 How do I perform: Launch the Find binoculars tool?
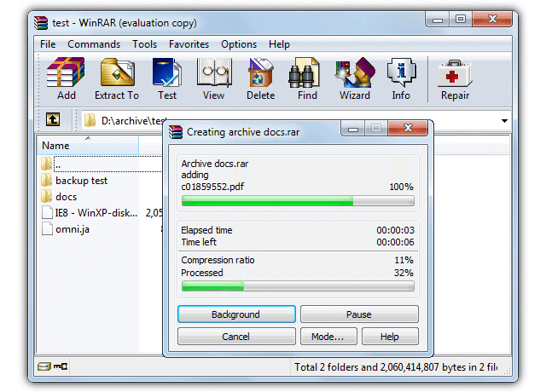coord(307,78)
